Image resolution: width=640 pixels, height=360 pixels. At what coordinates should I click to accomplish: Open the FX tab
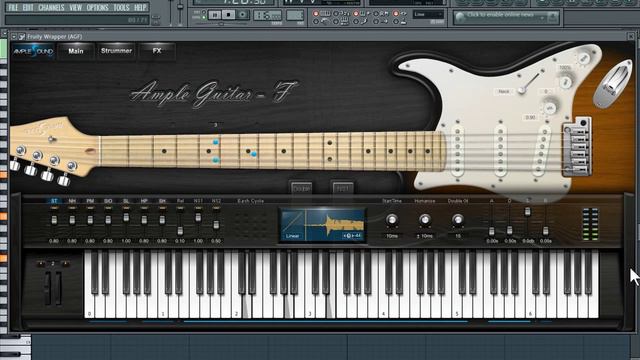157,51
